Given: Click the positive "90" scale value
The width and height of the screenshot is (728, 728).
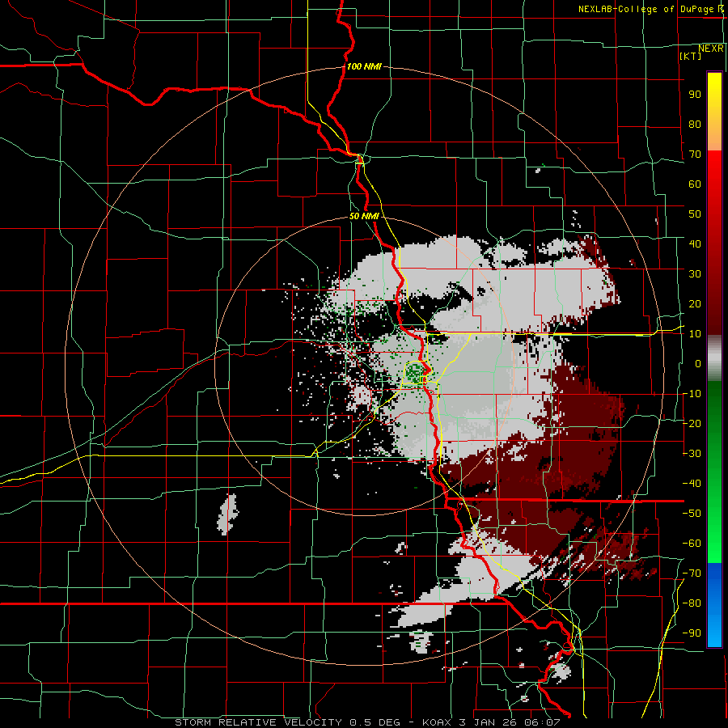Looking at the screenshot, I should click(x=695, y=95).
